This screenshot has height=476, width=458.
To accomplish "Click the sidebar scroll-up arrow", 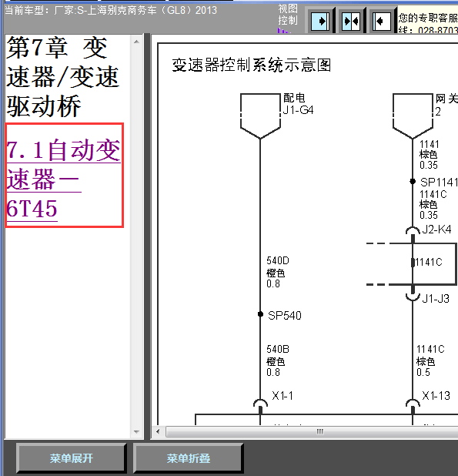I will pyautogui.click(x=136, y=42).
